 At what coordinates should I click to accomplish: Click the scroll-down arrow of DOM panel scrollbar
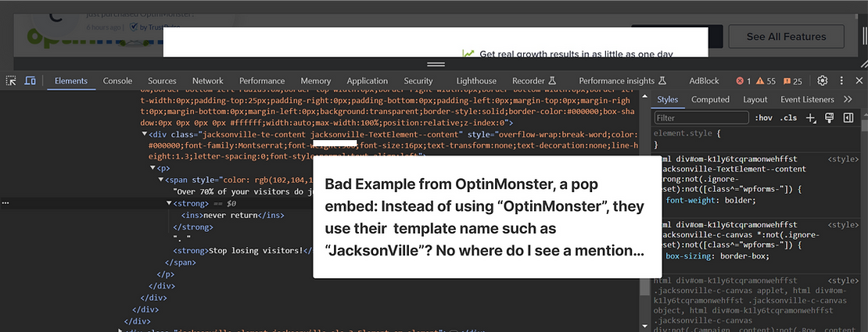click(644, 326)
